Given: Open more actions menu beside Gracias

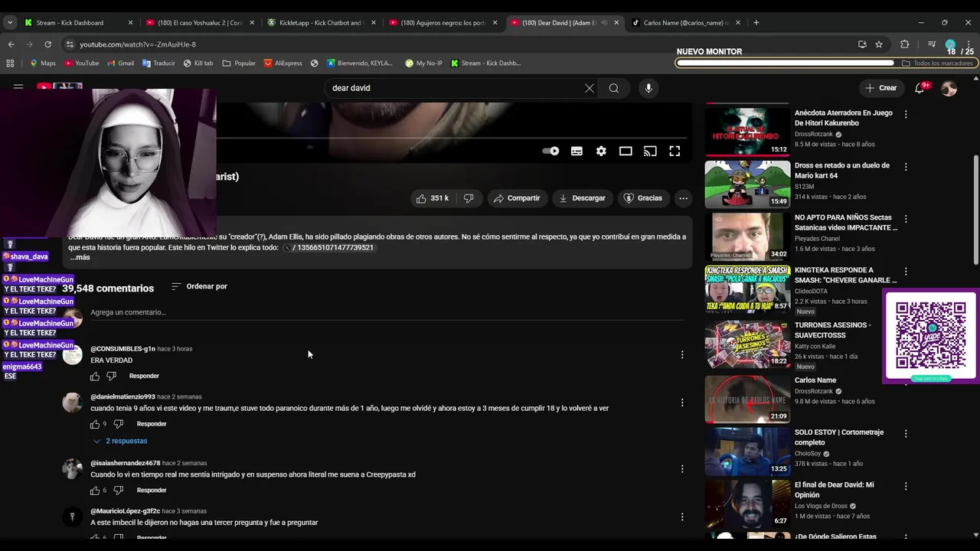Looking at the screenshot, I should 683,198.
